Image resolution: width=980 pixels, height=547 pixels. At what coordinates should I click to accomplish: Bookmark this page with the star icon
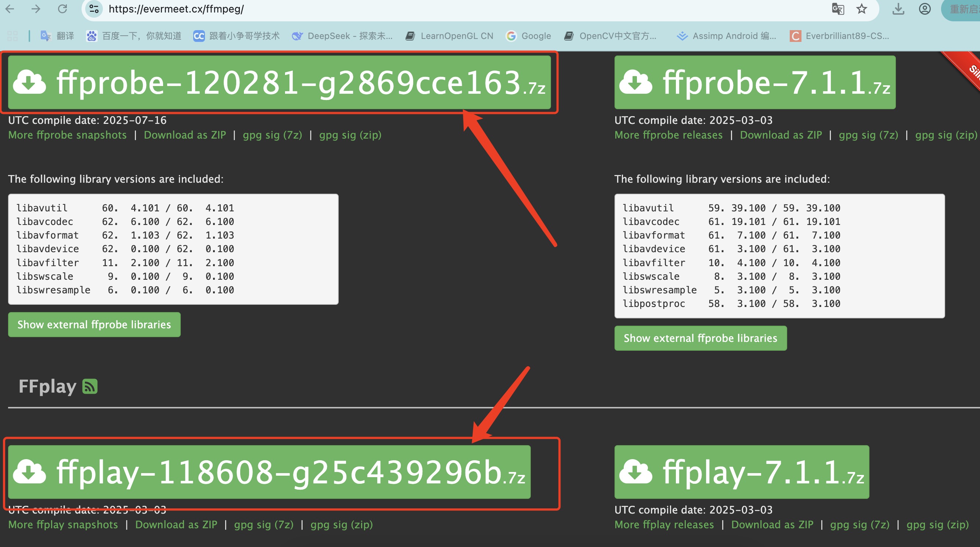pyautogui.click(x=862, y=9)
